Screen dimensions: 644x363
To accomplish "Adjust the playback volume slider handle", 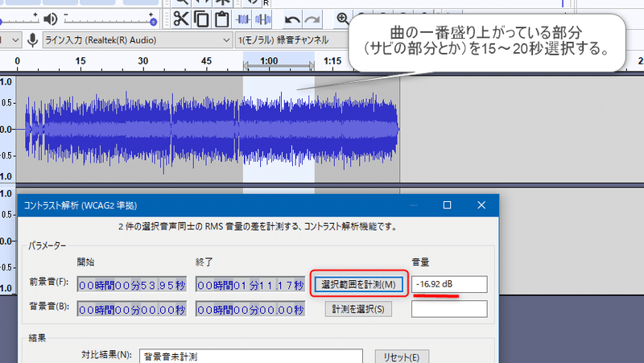I will (153, 22).
